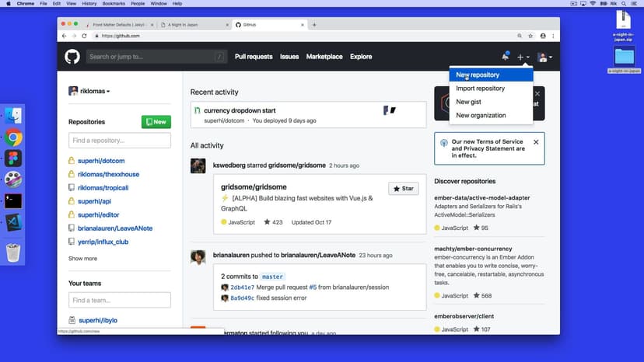Select New gist from the dropdown
The height and width of the screenshot is (362, 644).
469,102
